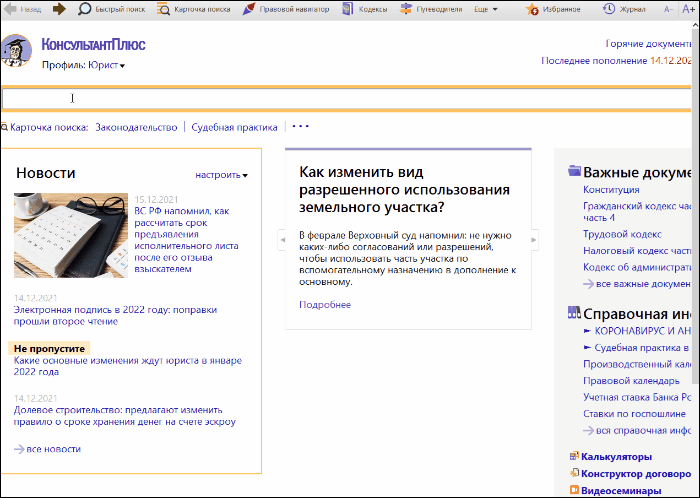Open Избранное favorites
Viewport: 700px width, 498px height.
(553, 9)
